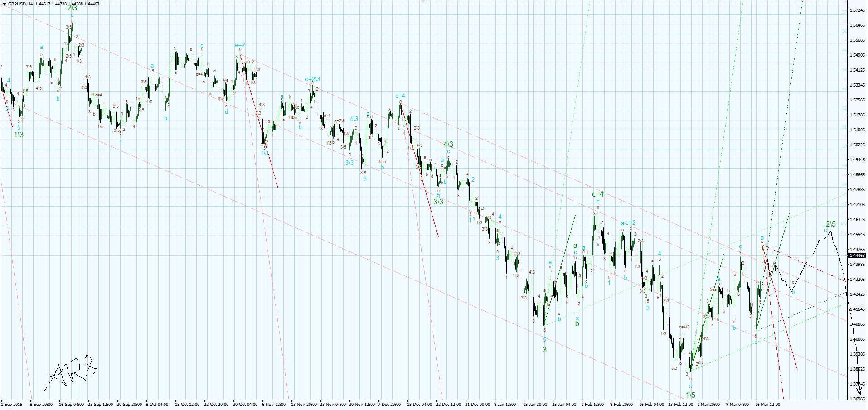Choose the 22 Oct 20:00 time marker
The height and width of the screenshot is (410, 868).
(216, 404)
